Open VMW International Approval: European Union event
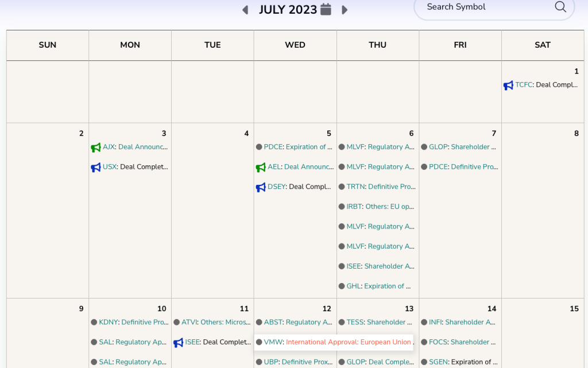The width and height of the screenshot is (588, 368). 348,342
